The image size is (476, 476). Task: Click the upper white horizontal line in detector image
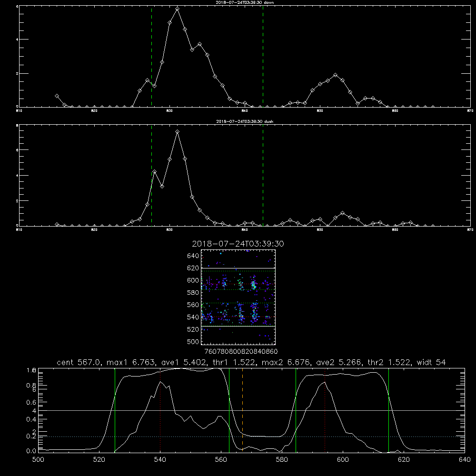click(238, 268)
